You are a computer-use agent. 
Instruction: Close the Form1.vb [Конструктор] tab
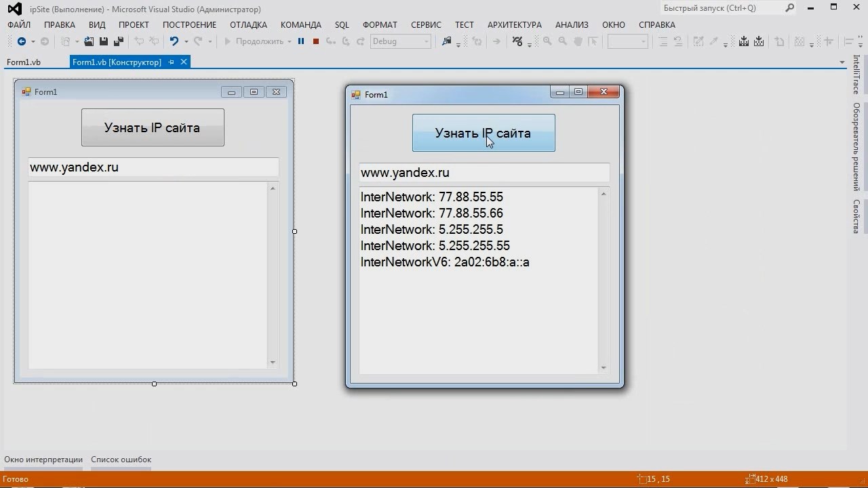183,62
